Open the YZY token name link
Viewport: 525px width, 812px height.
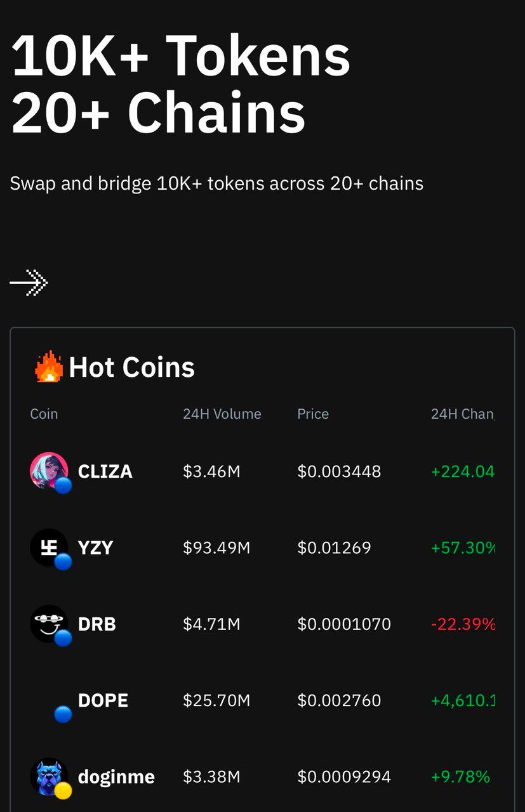pos(95,547)
